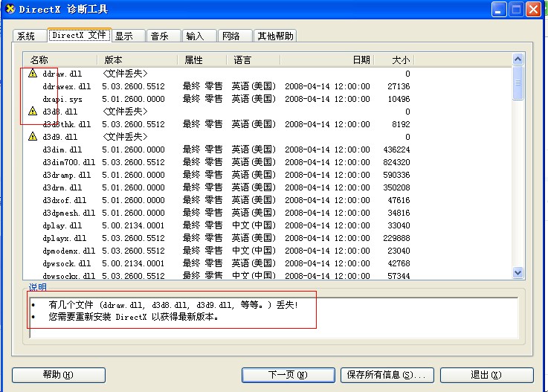
Task: Sort by 属性 column header
Action: click(202, 60)
